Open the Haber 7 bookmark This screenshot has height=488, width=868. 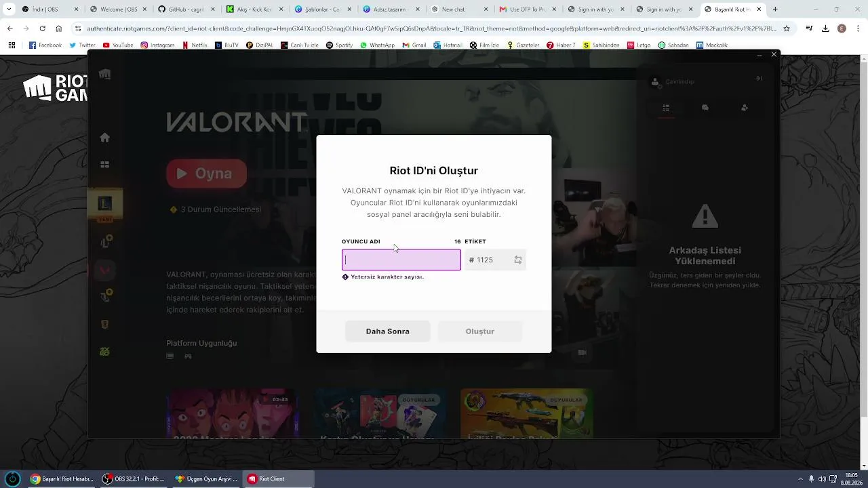click(x=561, y=45)
